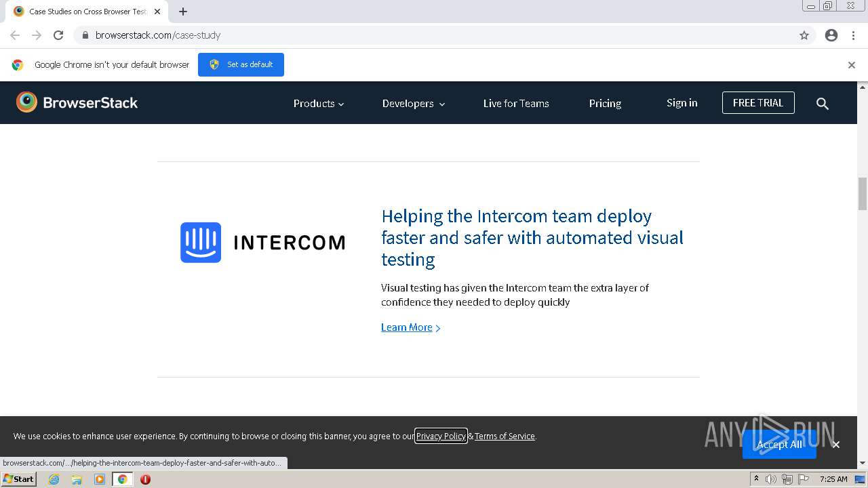868x488 pixels.
Task: Show hidden tray icons arrow
Action: click(756, 479)
